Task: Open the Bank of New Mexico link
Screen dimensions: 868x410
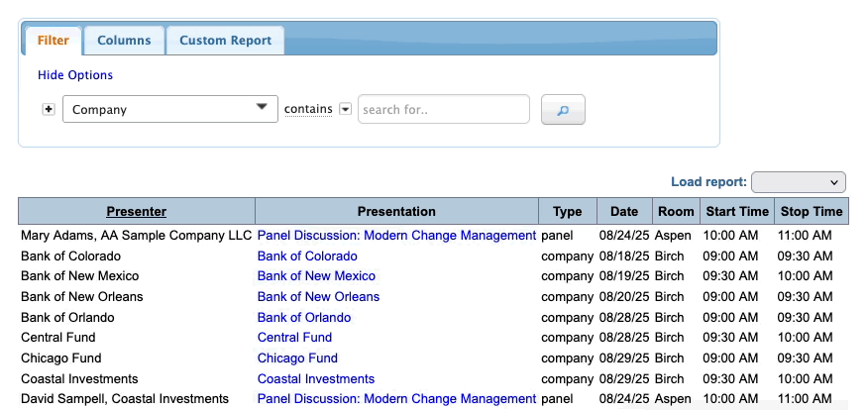Action: 316,276
